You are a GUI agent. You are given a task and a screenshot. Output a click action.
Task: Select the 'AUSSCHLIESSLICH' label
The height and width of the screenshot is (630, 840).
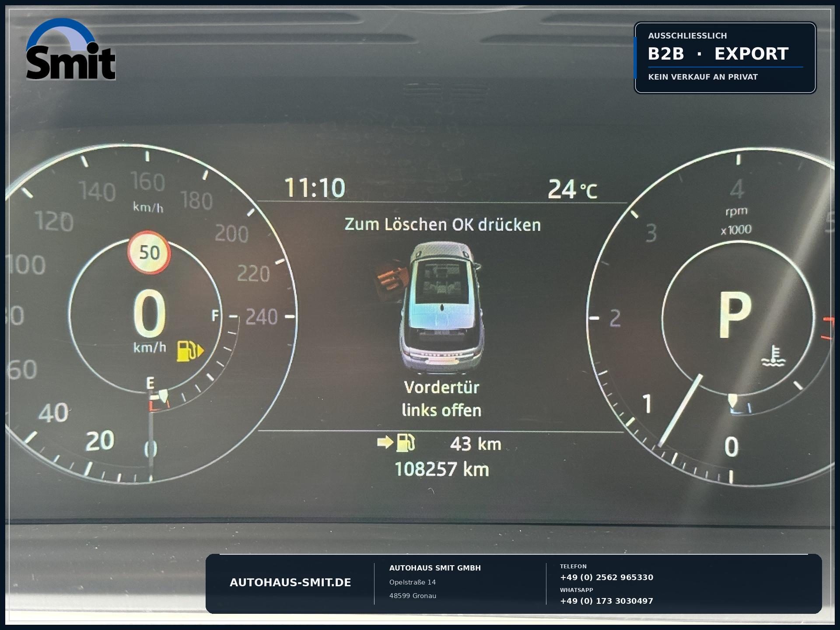(x=687, y=36)
